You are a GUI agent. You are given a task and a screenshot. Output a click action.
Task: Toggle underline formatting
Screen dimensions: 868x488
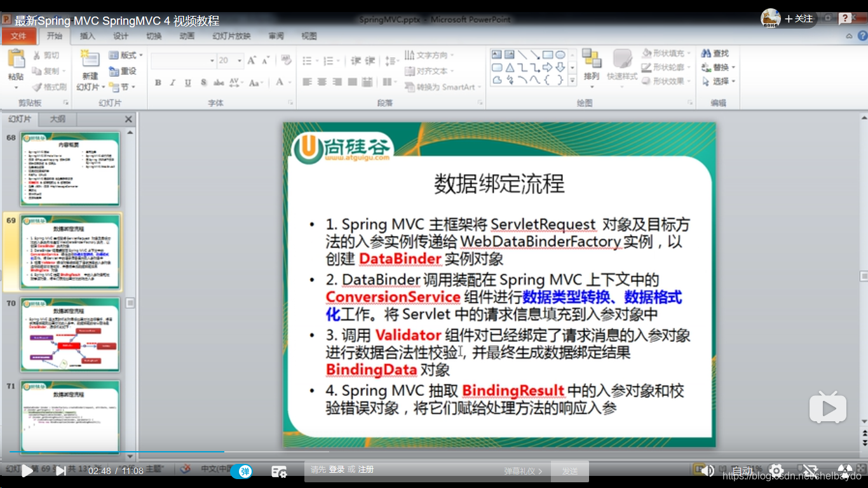coord(186,83)
